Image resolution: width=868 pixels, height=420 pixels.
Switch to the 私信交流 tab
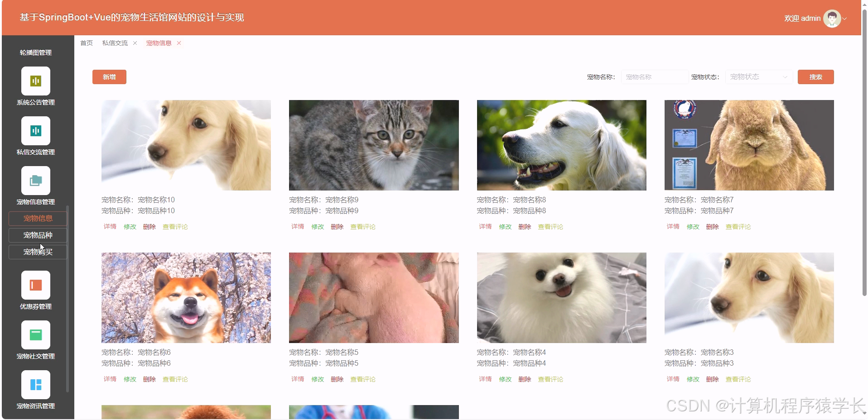pos(115,43)
